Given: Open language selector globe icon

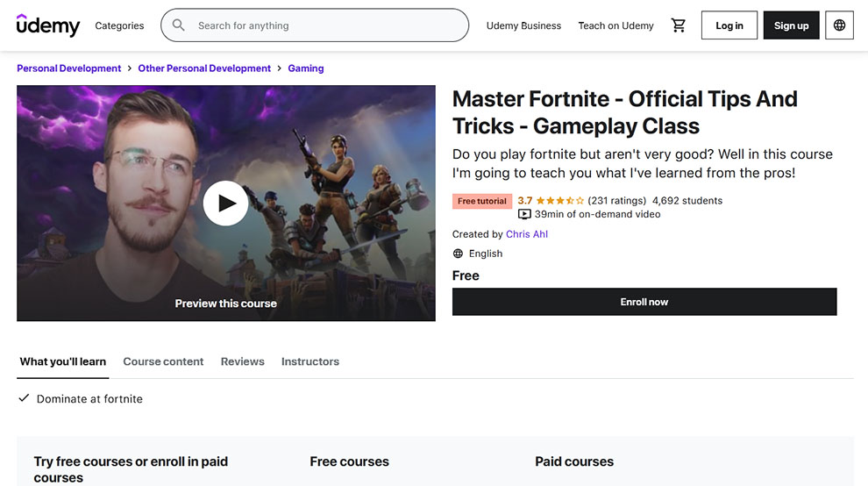Looking at the screenshot, I should pos(839,25).
